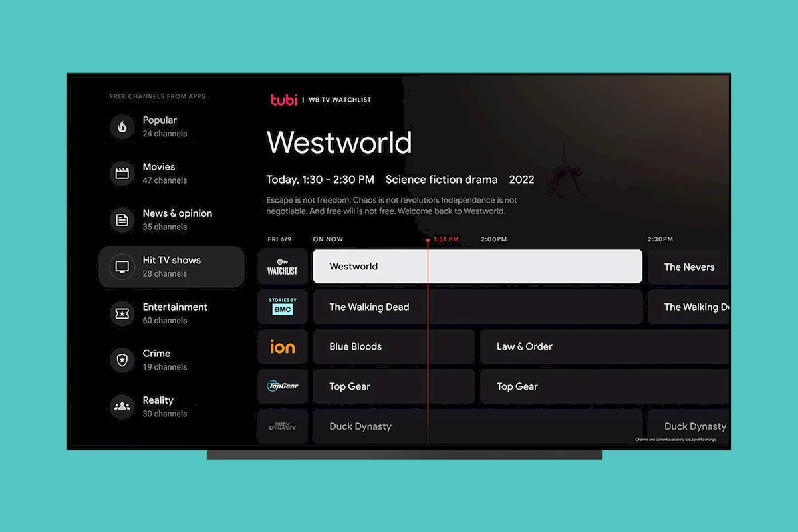Screen dimensions: 798x532
Task: Open Popular 24 channels category
Action: point(172,126)
